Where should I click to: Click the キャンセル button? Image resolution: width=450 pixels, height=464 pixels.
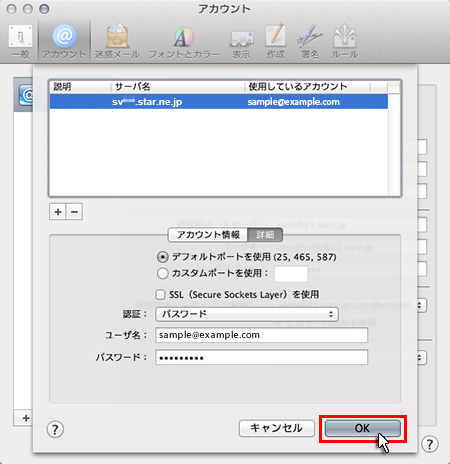pyautogui.click(x=277, y=428)
